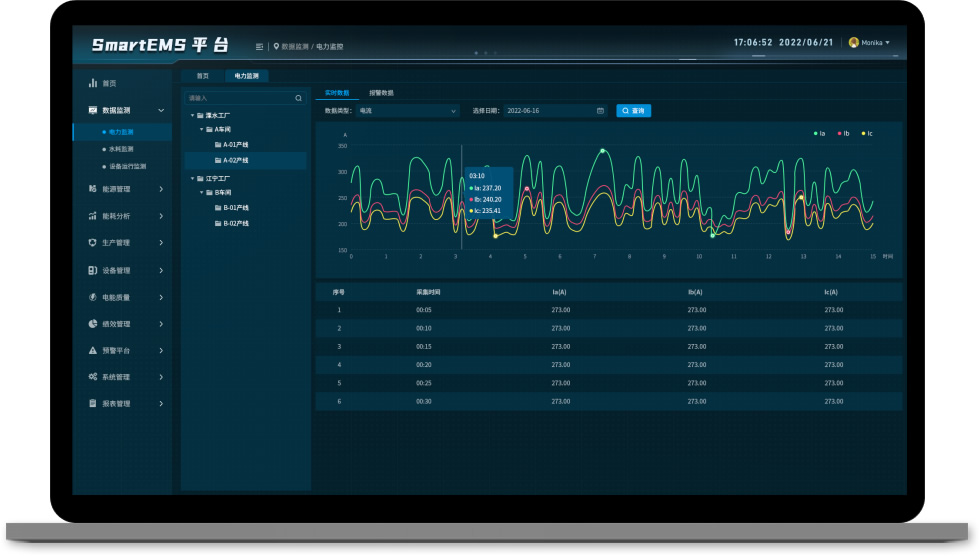Screen dimensions: 980x560
Task: Select the B-01产线 tree item
Action: 236,208
